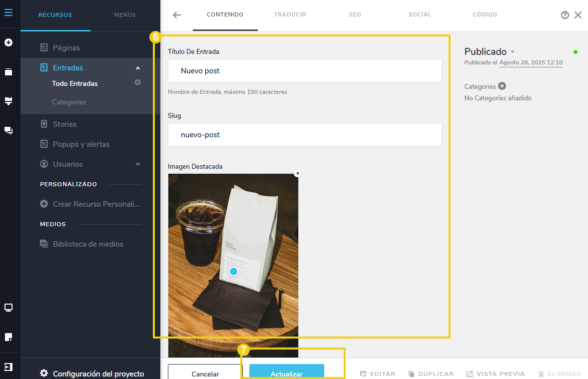Click the Stories icon in sidebar
This screenshot has width=588, height=379.
pyautogui.click(x=44, y=124)
